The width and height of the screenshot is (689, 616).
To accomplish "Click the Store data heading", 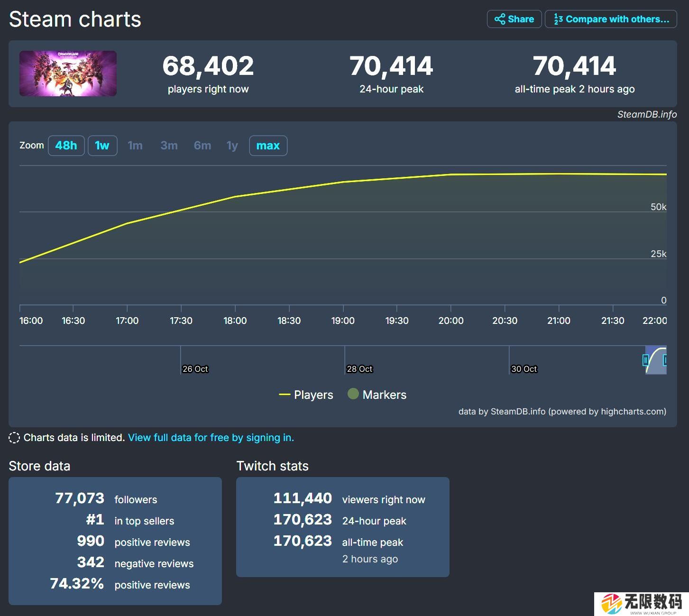I will point(39,466).
